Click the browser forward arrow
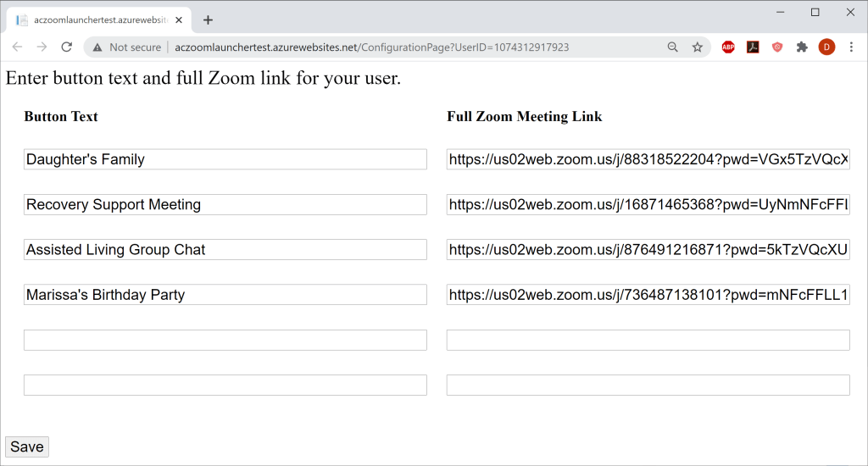 pyautogui.click(x=42, y=47)
